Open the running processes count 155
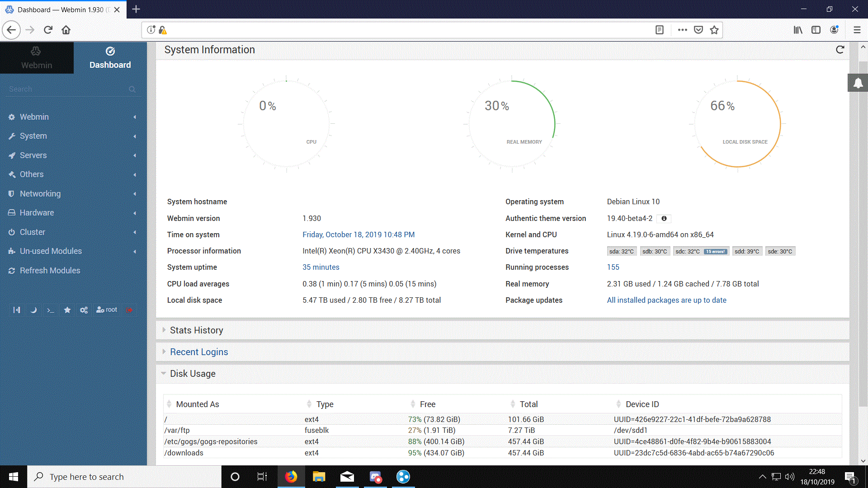The height and width of the screenshot is (488, 868). (613, 267)
